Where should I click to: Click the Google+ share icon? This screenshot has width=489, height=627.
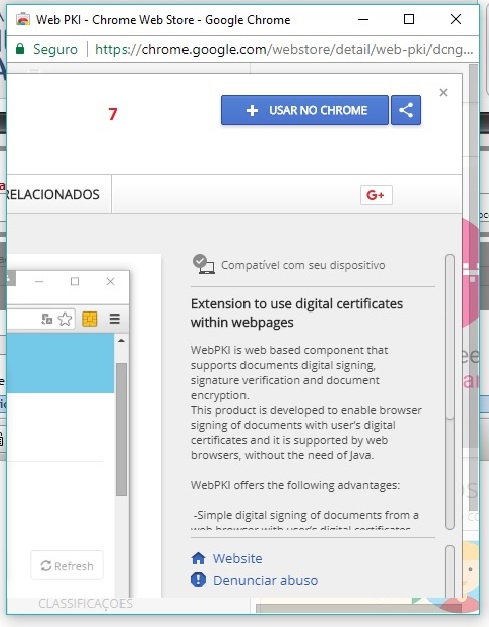pos(376,195)
